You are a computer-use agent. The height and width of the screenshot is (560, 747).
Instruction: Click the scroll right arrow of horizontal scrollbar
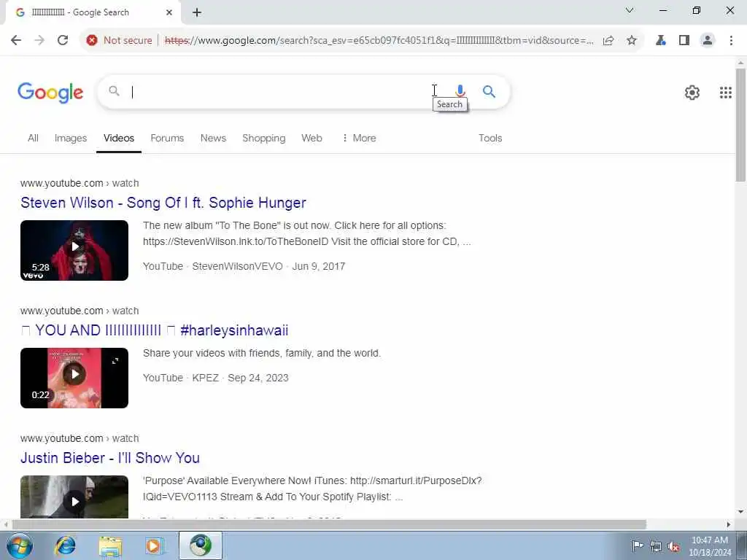(729, 524)
